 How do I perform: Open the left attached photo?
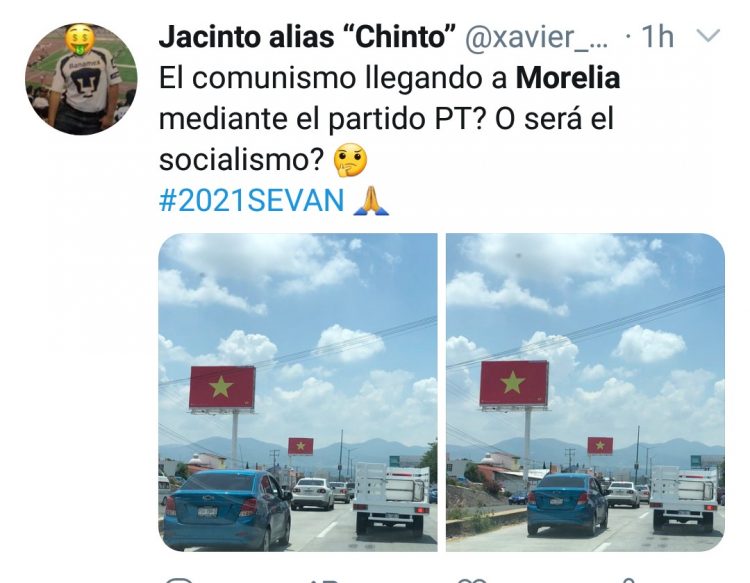pyautogui.click(x=298, y=392)
